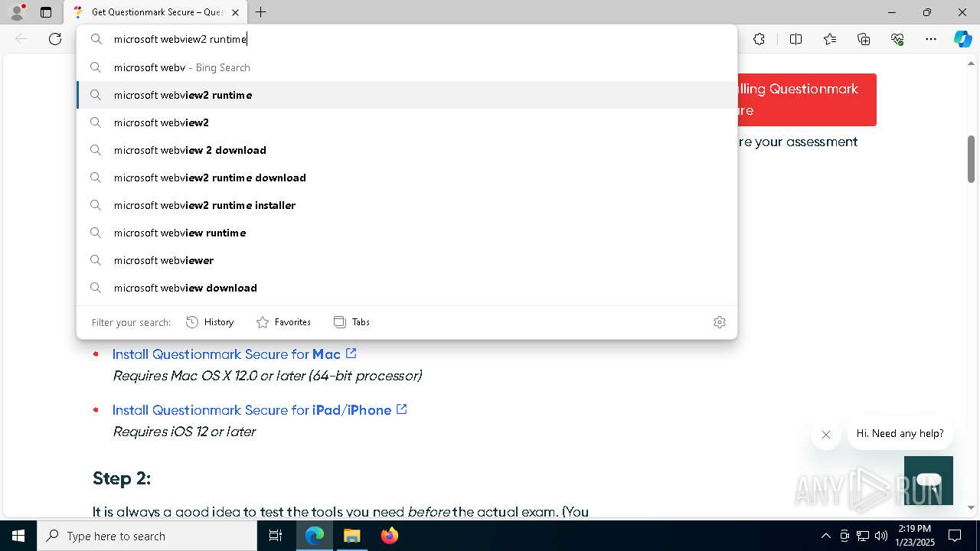Screen dimensions: 980x551
Task: Open Install Questionmark Secure for Mac link
Action: [234, 354]
